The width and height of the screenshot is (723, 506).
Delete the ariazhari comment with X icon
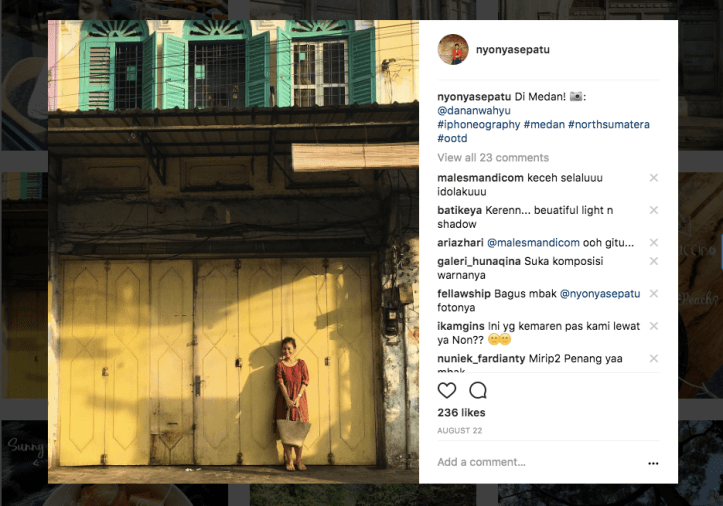(653, 242)
